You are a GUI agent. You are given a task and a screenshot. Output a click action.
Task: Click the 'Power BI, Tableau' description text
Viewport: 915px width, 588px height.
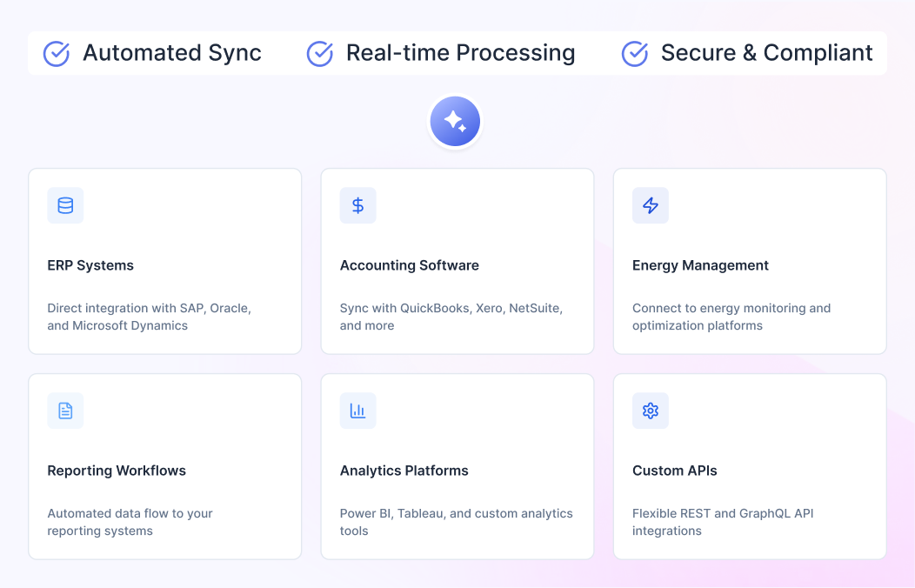tap(457, 522)
